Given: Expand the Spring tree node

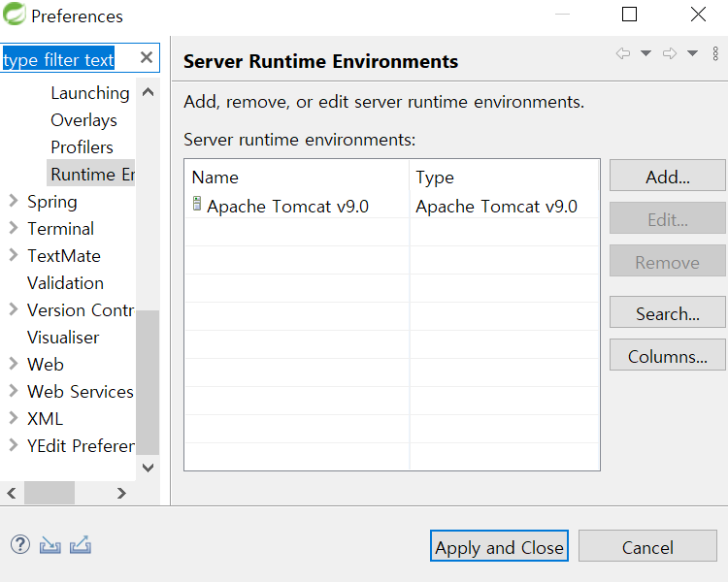Looking at the screenshot, I should (14, 201).
